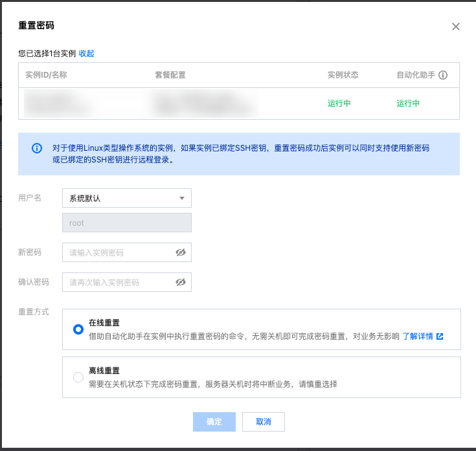This screenshot has height=451, width=476.
Task: Click the 实例ID/名称 column header
Action: click(46, 75)
